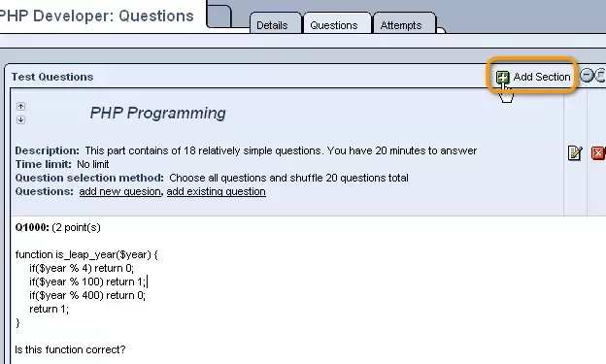
Task: Select the Q1000 question label
Action: [32, 227]
